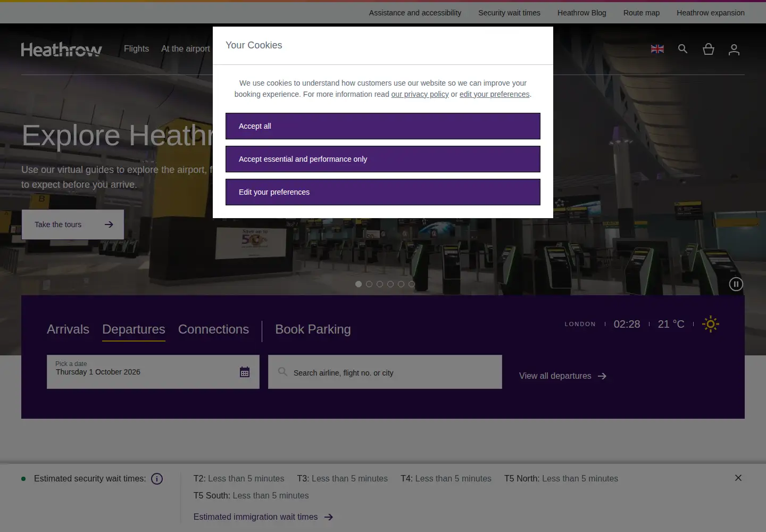The image size is (766, 532).
Task: Click Take the tours button
Action: click(x=73, y=225)
